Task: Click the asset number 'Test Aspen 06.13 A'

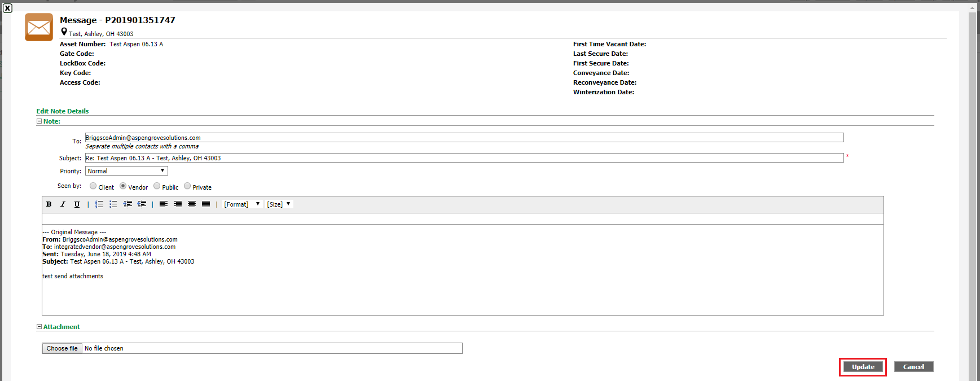Action: tap(136, 44)
